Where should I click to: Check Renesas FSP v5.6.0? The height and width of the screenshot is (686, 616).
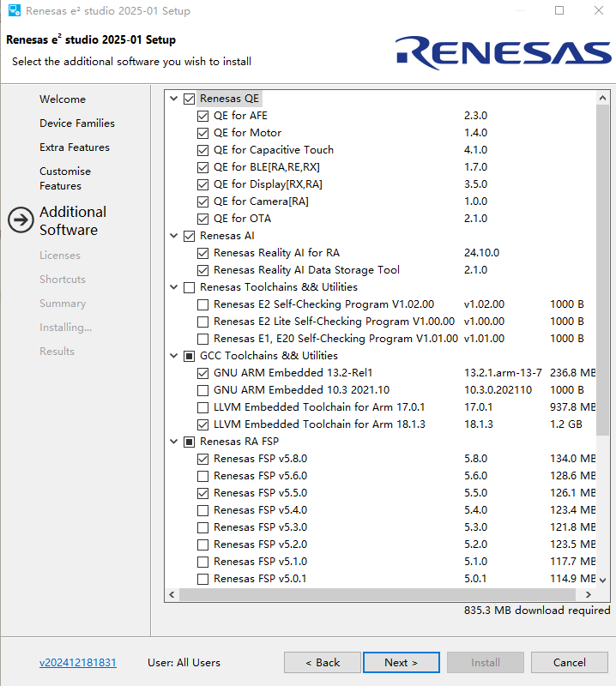tap(202, 476)
